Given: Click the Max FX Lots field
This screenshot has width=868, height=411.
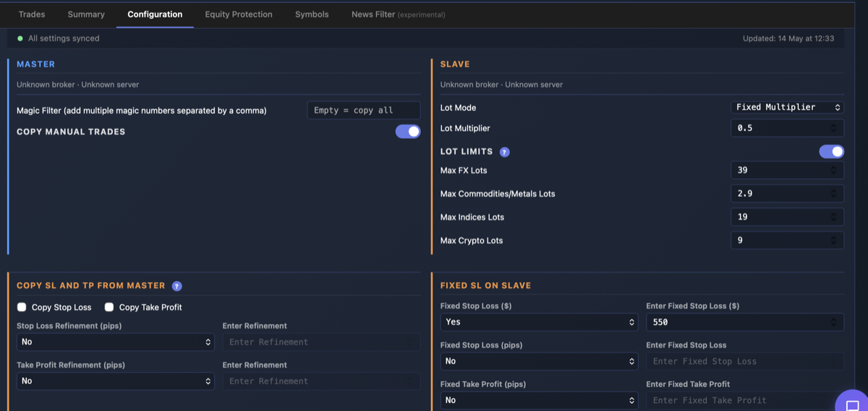Looking at the screenshot, I should tap(787, 171).
